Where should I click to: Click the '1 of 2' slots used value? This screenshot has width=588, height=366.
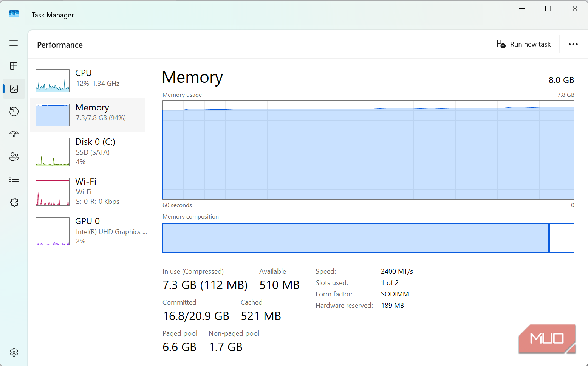(x=390, y=283)
